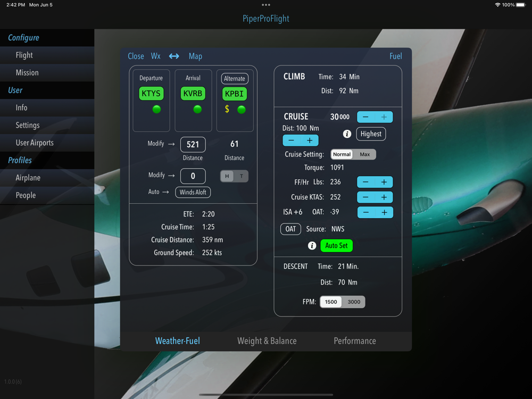Select 3000 FPM descent rate
This screenshot has height=399, width=532.
tap(354, 302)
